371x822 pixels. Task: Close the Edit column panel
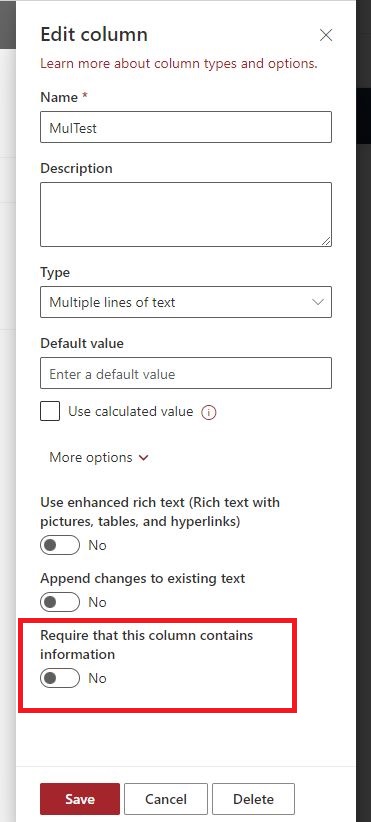click(x=326, y=35)
